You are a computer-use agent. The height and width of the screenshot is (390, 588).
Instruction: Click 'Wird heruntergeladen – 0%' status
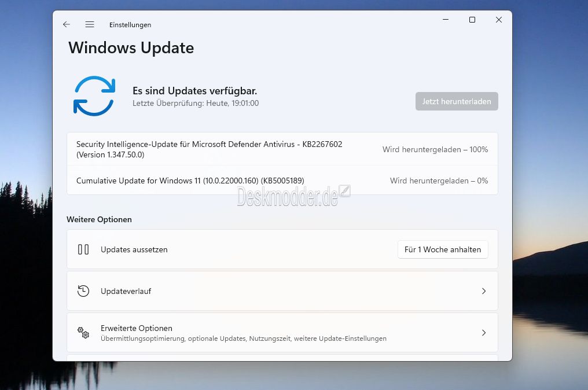(439, 181)
